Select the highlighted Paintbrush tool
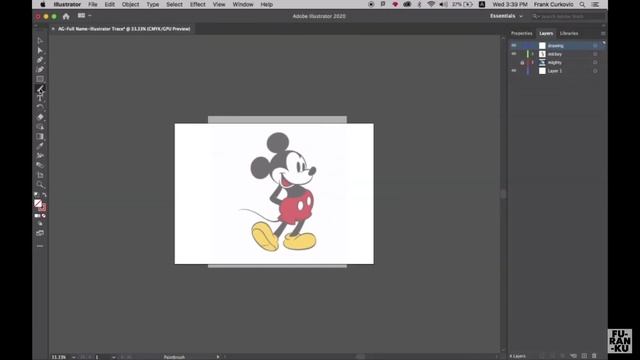640x360 pixels. [x=40, y=89]
